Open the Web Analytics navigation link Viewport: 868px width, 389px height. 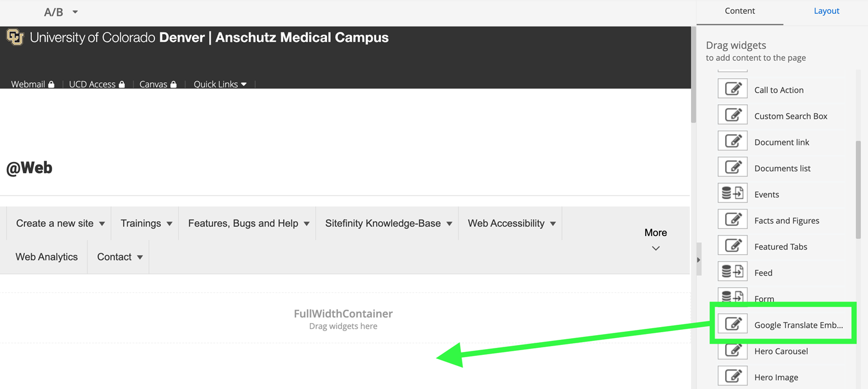tap(46, 256)
